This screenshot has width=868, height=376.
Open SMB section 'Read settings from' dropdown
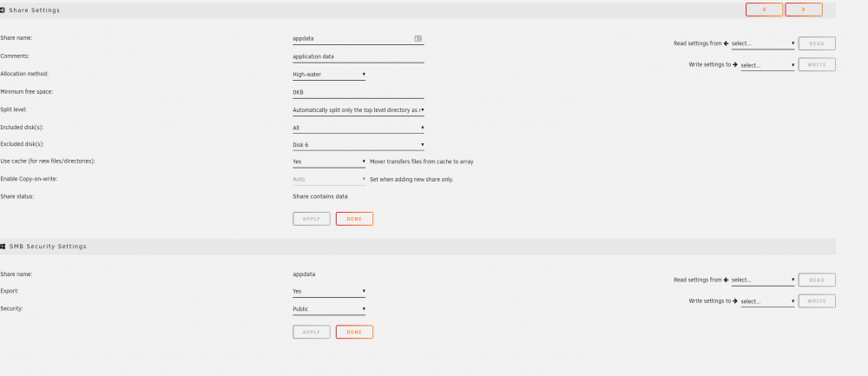(x=763, y=280)
